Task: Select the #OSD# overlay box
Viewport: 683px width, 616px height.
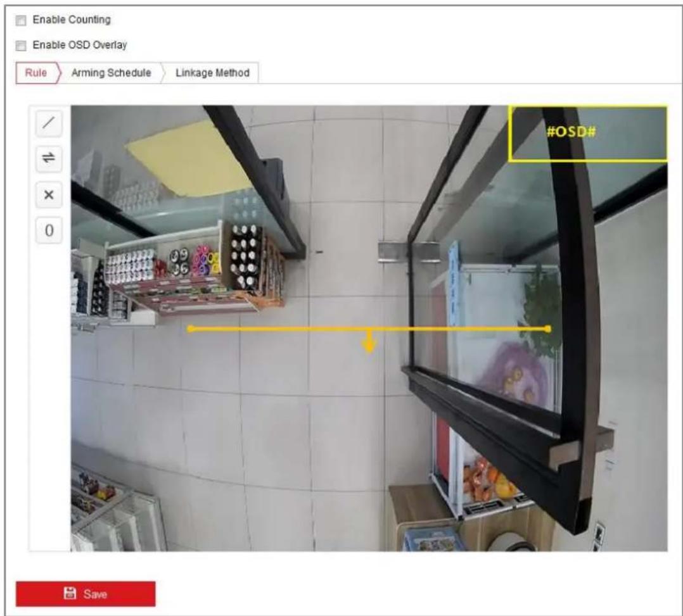Action: point(587,133)
